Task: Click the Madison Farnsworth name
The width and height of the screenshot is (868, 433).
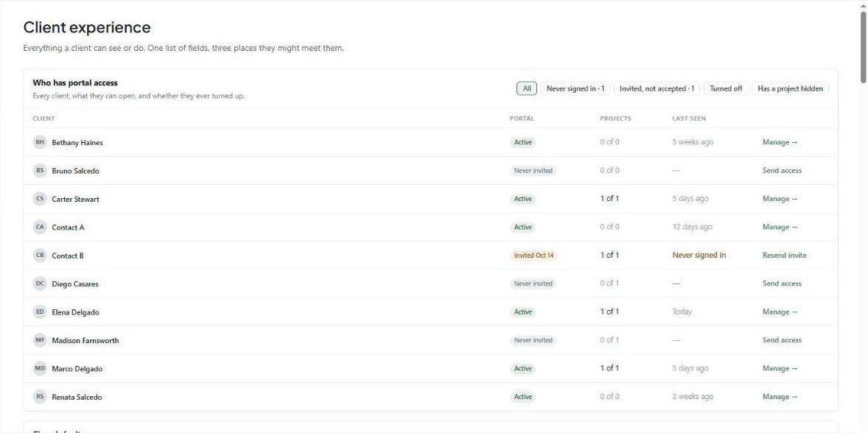Action: click(85, 341)
